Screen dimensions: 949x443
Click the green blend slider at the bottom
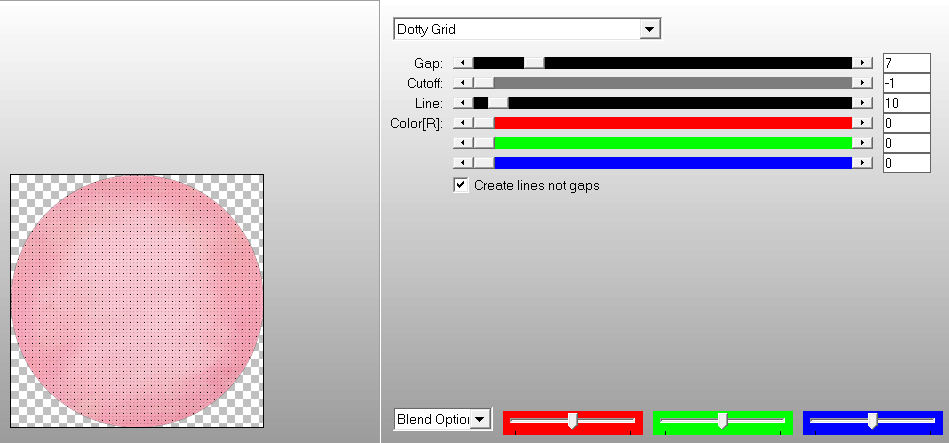[722, 421]
